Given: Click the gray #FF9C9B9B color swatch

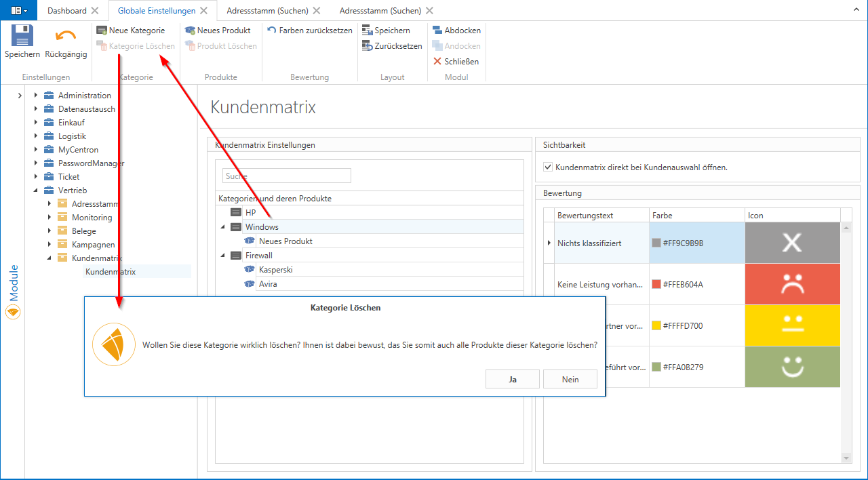Looking at the screenshot, I should (x=656, y=243).
